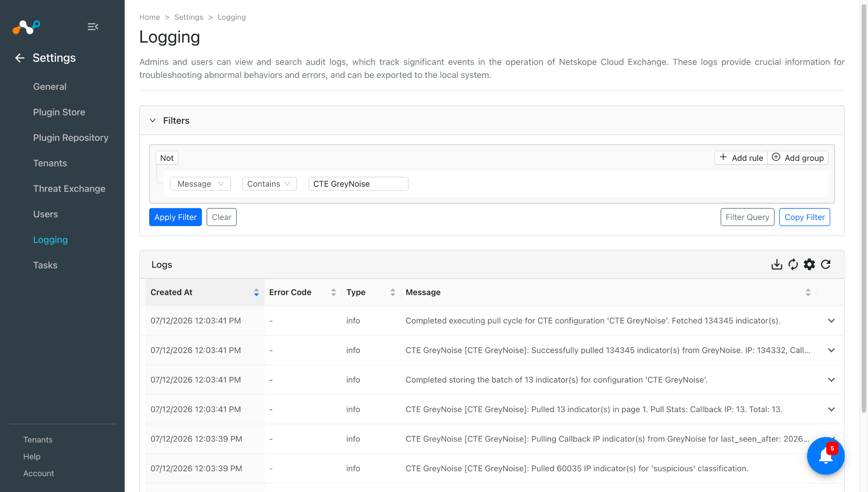
Task: Open the Contains operator dropdown
Action: [x=270, y=184]
